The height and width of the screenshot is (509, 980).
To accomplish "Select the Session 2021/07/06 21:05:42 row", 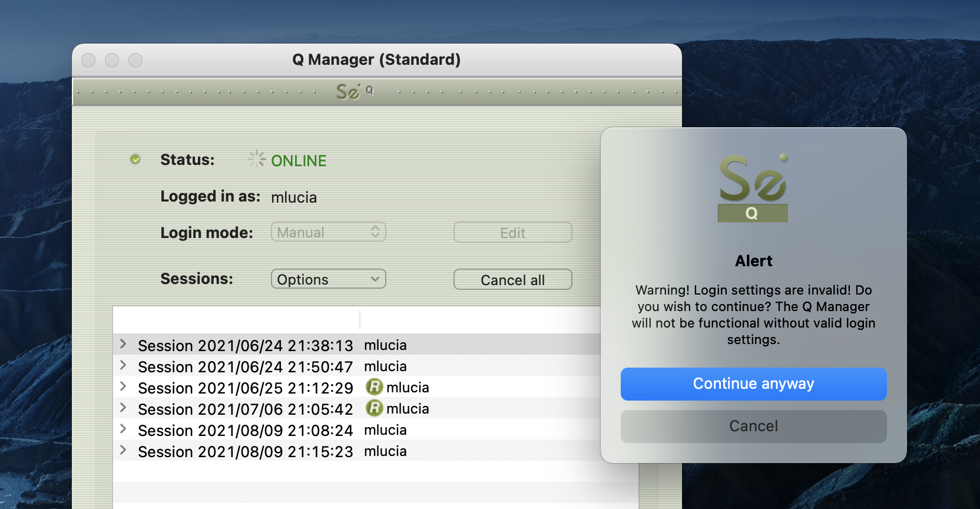I will (x=245, y=409).
